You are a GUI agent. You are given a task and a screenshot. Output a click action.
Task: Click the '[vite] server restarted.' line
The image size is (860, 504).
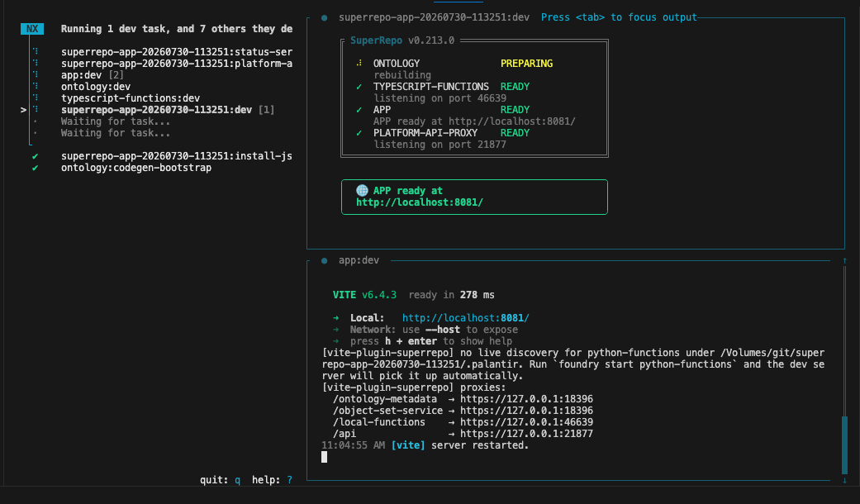425,445
